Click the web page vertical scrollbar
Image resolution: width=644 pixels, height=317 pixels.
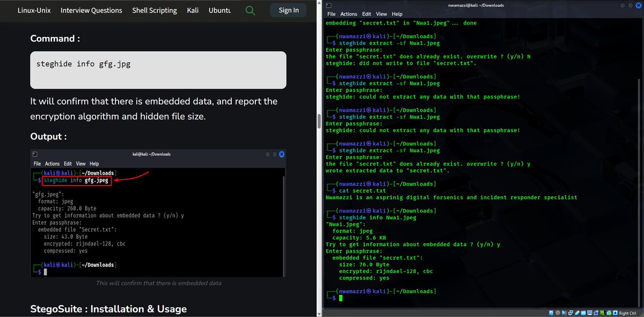tap(319, 120)
